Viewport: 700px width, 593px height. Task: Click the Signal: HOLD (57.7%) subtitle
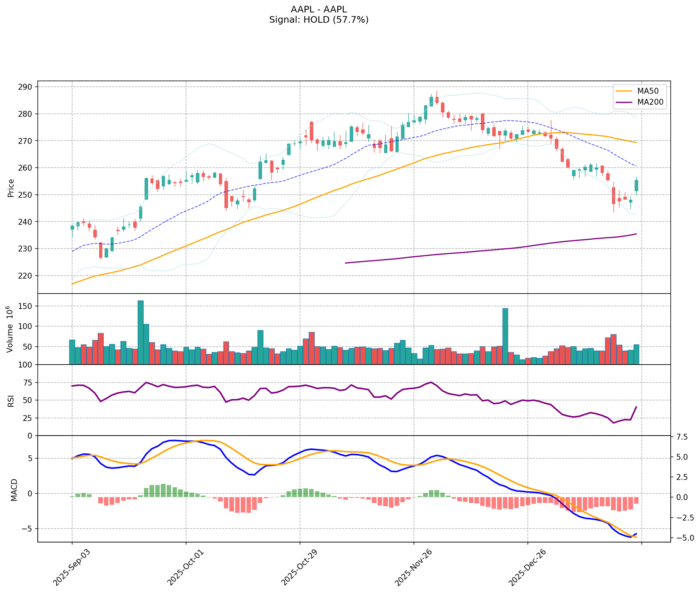(x=319, y=20)
